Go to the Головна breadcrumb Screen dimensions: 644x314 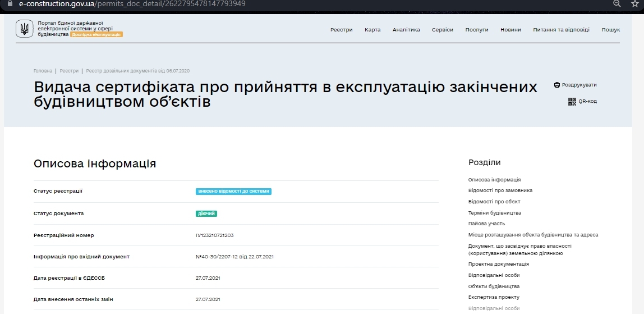coord(43,71)
